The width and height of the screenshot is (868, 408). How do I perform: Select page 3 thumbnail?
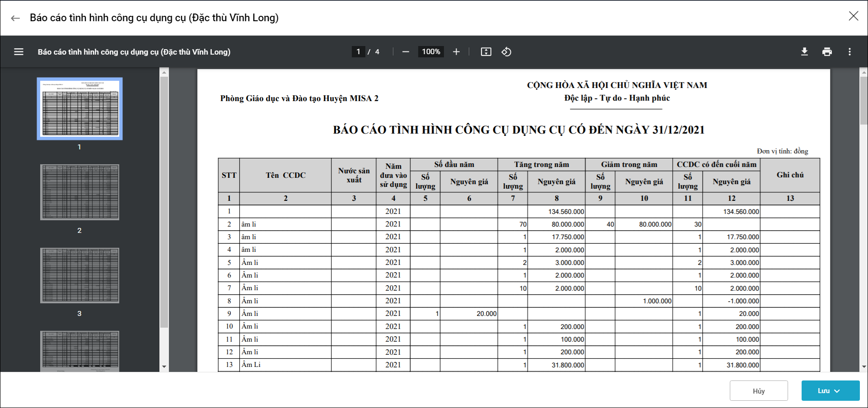coord(79,275)
